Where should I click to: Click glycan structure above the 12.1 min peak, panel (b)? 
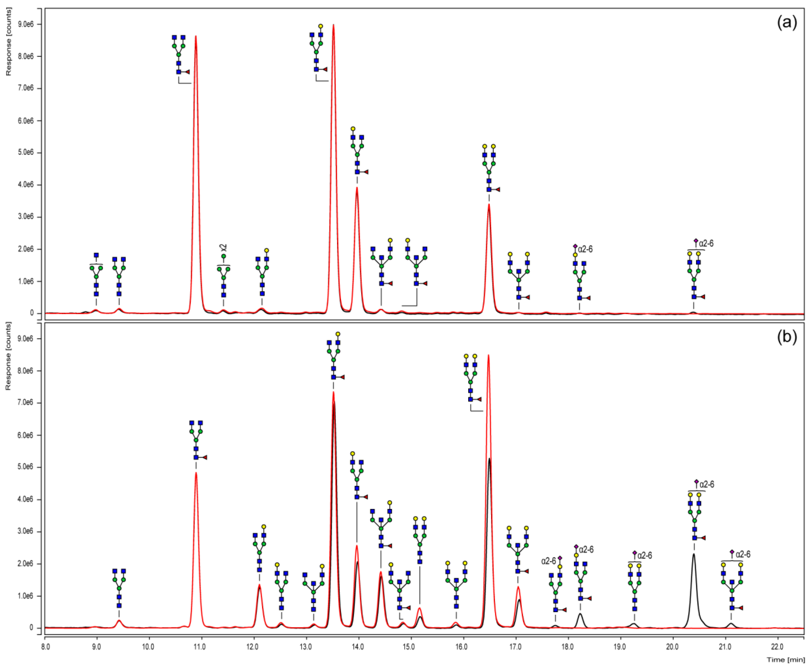pos(259,548)
